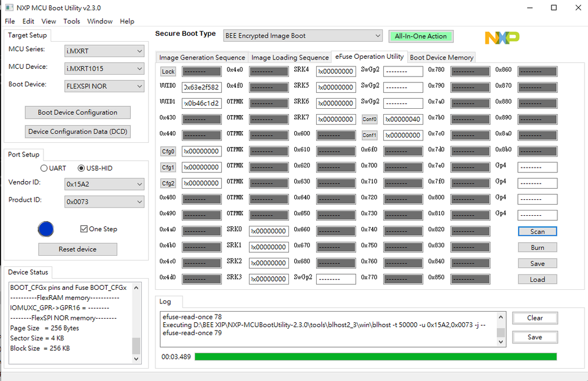Click the Conf0 fuse button
Viewport: 588px width, 381px height.
click(x=370, y=119)
